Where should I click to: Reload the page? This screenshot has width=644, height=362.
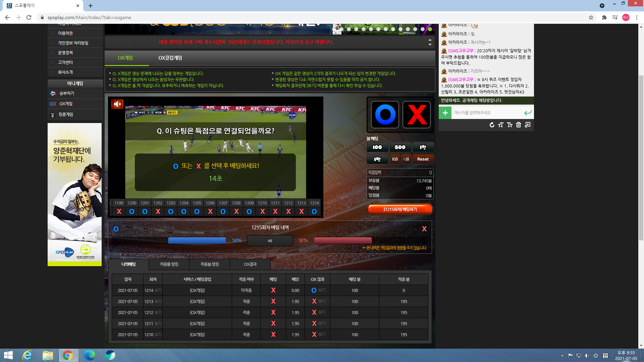29,17
